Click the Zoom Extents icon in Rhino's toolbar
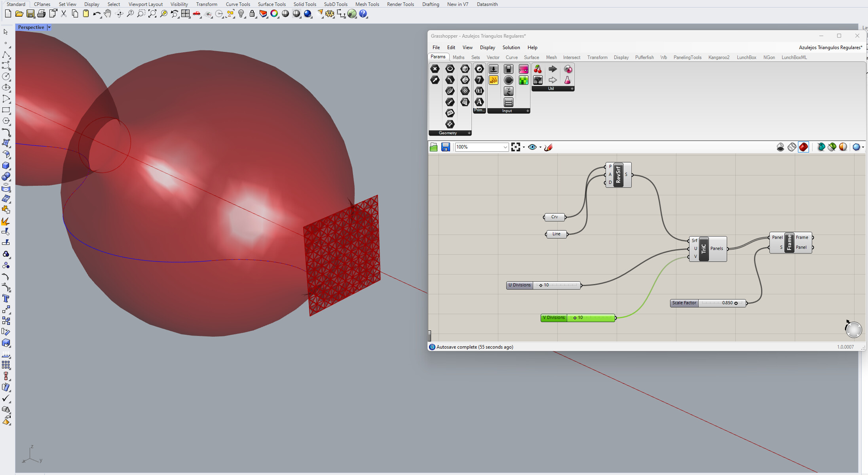This screenshot has height=475, width=868. [152, 13]
